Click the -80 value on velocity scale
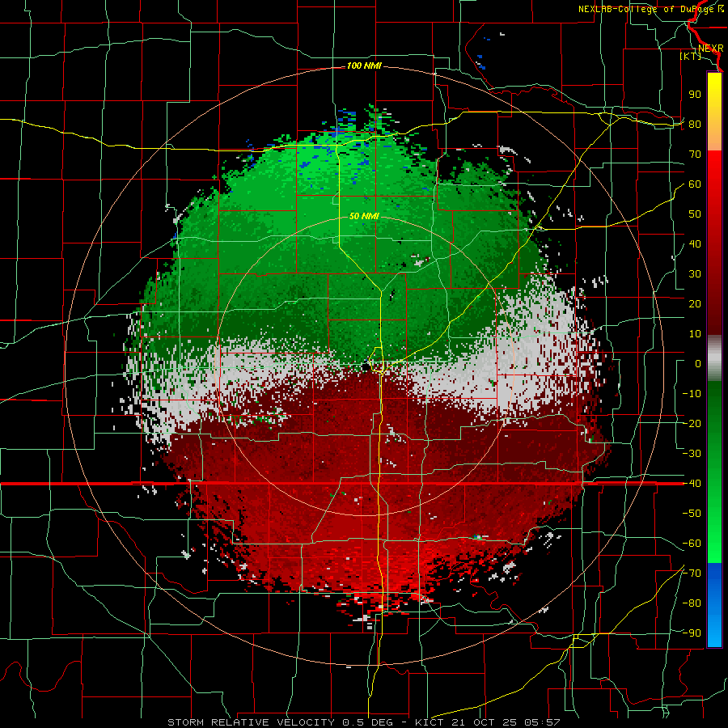Image resolution: width=728 pixels, height=728 pixels. 692,603
